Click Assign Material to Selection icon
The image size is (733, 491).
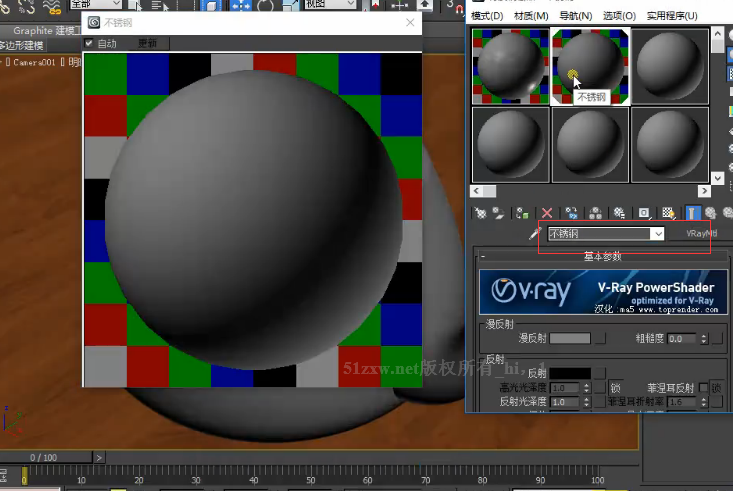point(522,213)
